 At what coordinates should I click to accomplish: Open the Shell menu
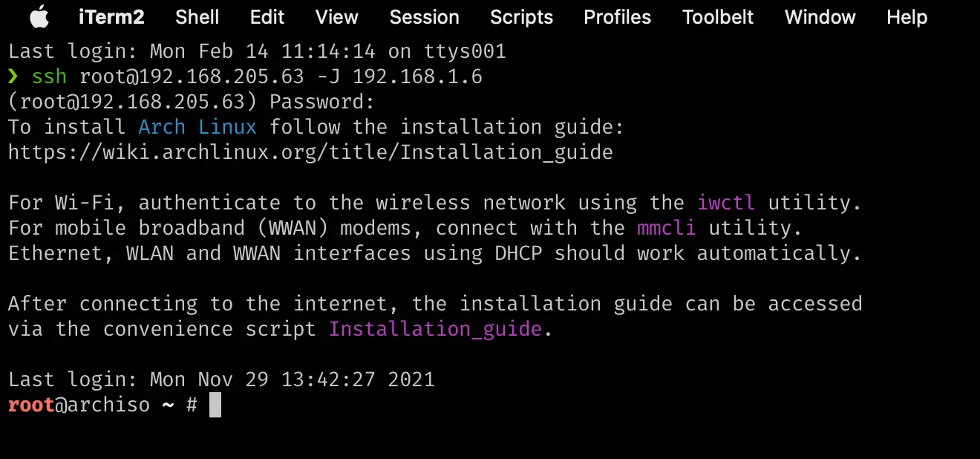tap(196, 16)
